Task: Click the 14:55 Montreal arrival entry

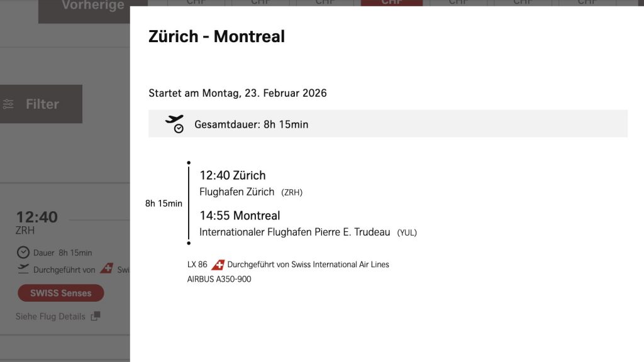Action: pyautogui.click(x=240, y=216)
